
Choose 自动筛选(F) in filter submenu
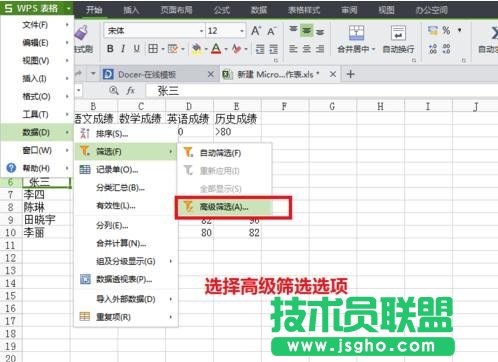tap(225, 153)
